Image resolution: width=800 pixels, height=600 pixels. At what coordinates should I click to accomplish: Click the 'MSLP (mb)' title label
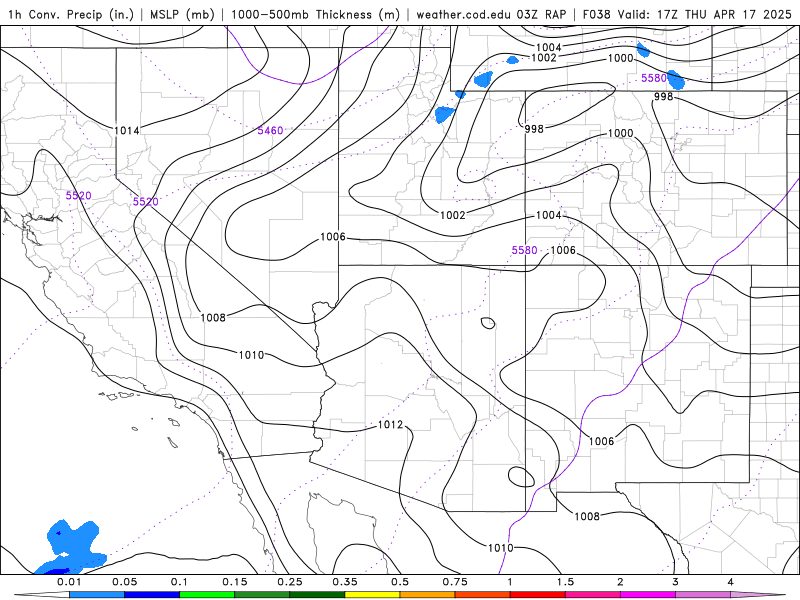pyautogui.click(x=182, y=14)
